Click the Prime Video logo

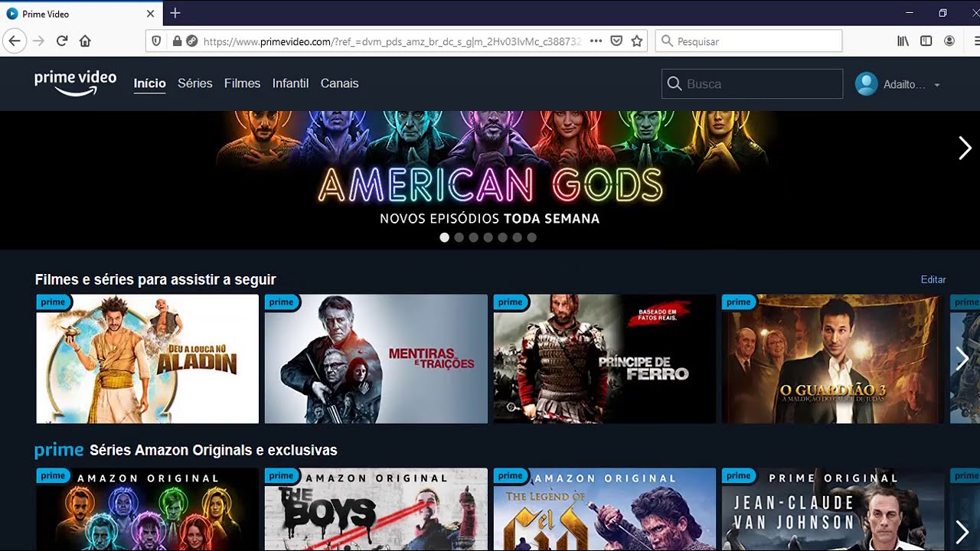[x=75, y=83]
